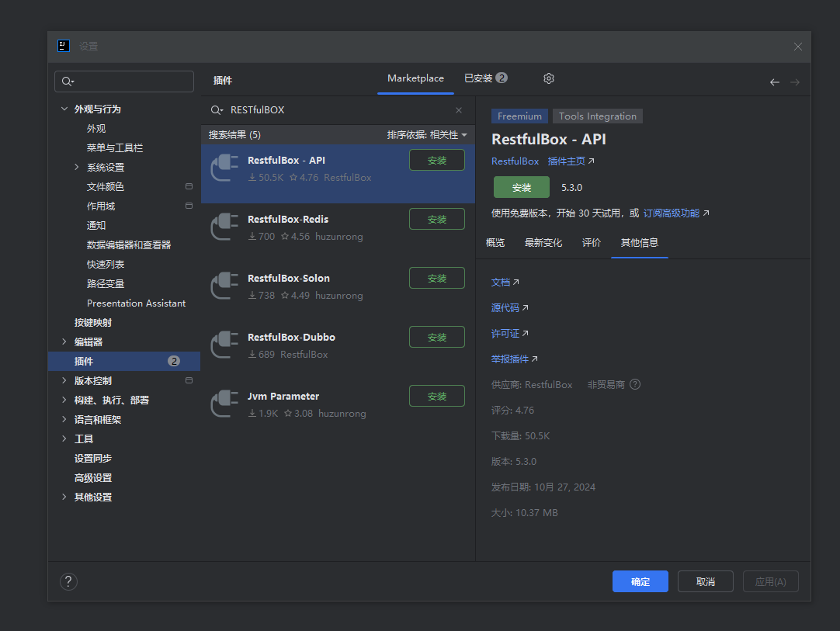
Task: Open the 举报插件 link
Action: [x=514, y=359]
